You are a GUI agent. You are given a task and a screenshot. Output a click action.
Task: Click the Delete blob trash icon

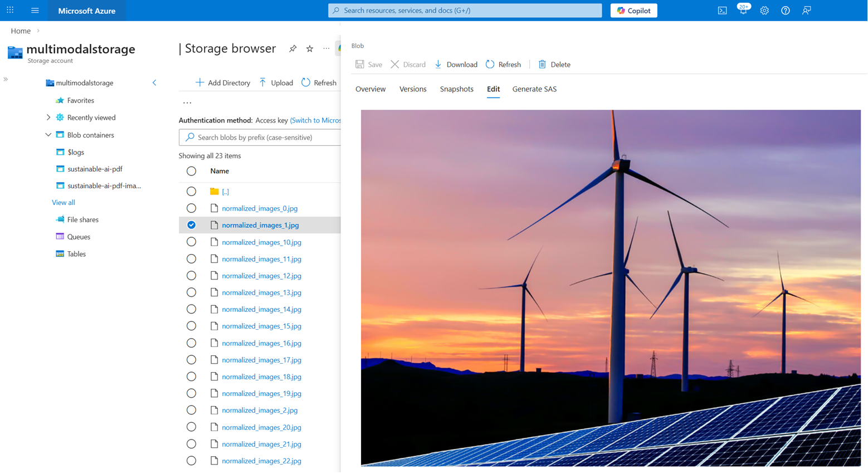coord(542,65)
